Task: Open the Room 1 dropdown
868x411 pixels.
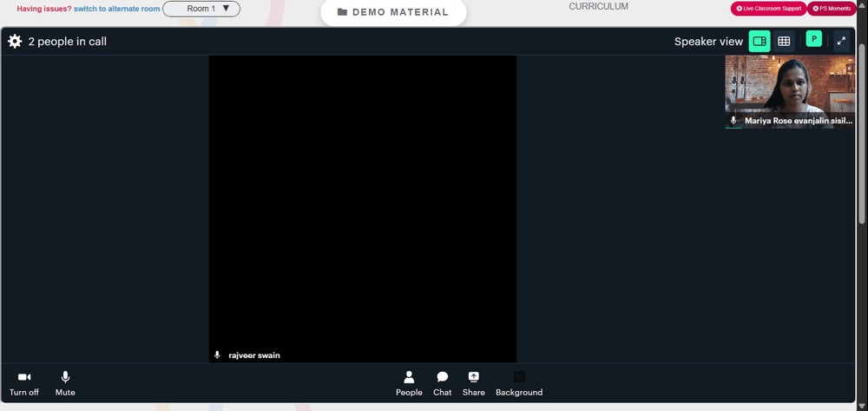Action: [x=201, y=9]
